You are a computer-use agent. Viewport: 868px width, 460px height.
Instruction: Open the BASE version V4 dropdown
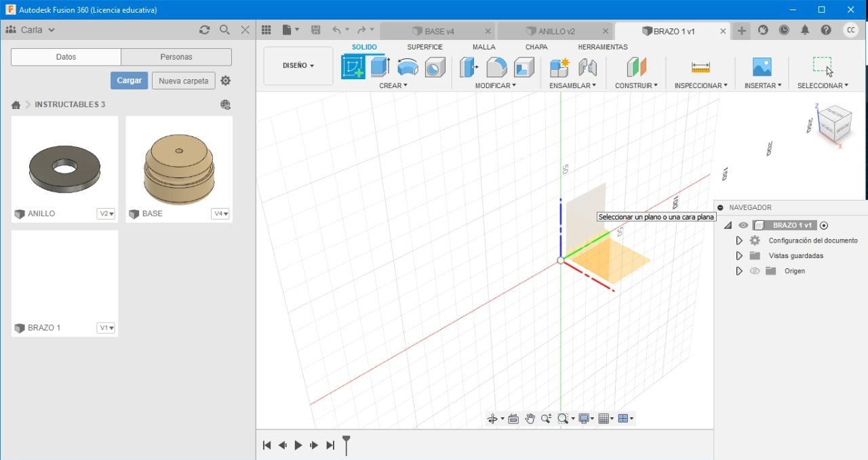221,214
